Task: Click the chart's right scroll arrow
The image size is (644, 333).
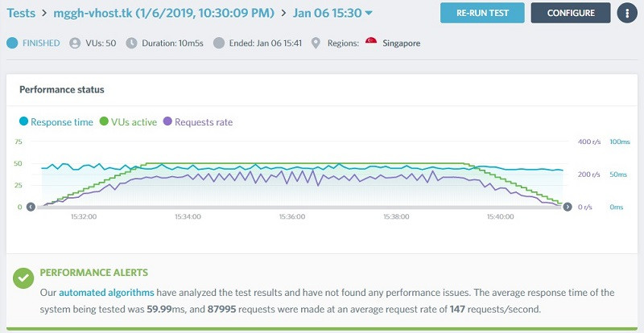Action: [568, 207]
